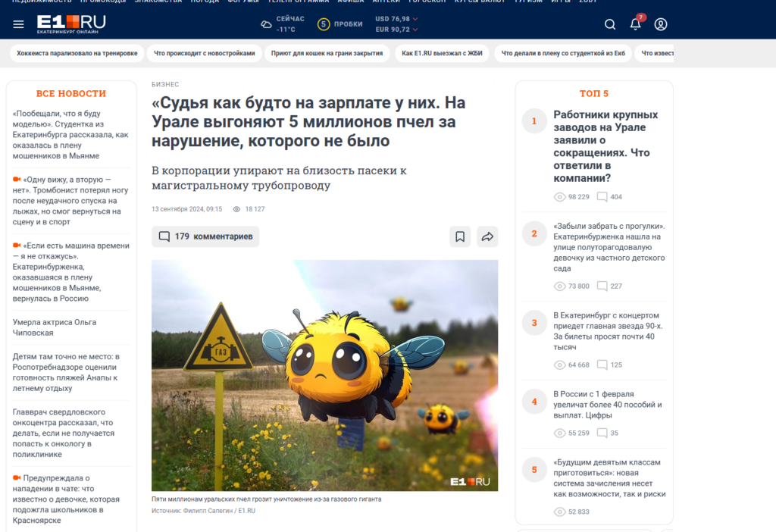Open top story 2 «Забыли забрать с прогулки»

(609, 247)
